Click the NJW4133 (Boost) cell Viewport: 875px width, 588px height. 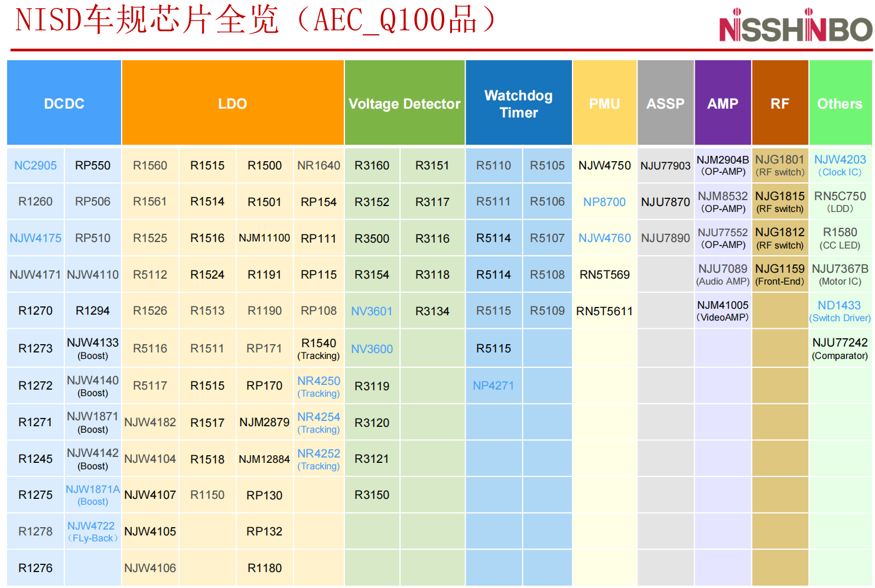point(93,348)
